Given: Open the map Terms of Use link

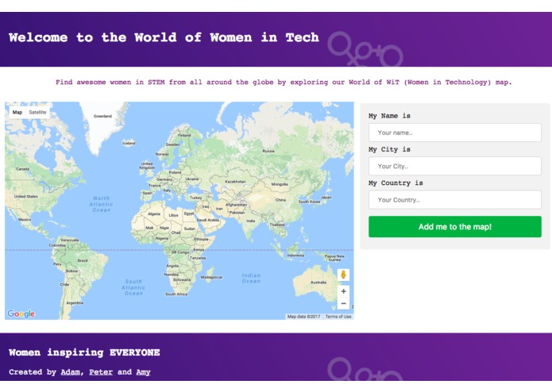Looking at the screenshot, I should click(338, 317).
